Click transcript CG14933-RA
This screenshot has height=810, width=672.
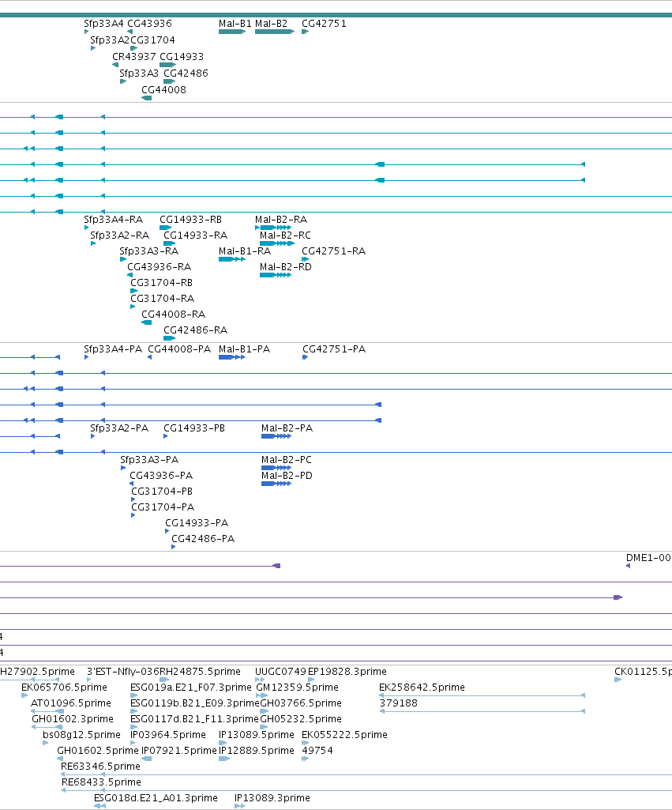[196, 235]
